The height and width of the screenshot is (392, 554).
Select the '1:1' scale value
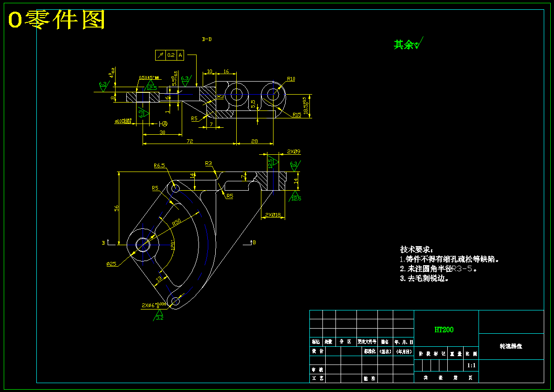tap(471, 365)
